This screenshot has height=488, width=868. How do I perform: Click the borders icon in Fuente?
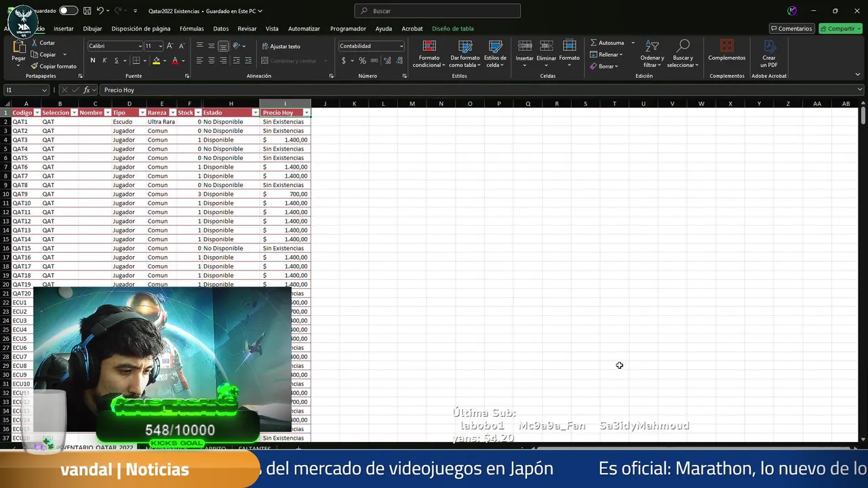(136, 60)
